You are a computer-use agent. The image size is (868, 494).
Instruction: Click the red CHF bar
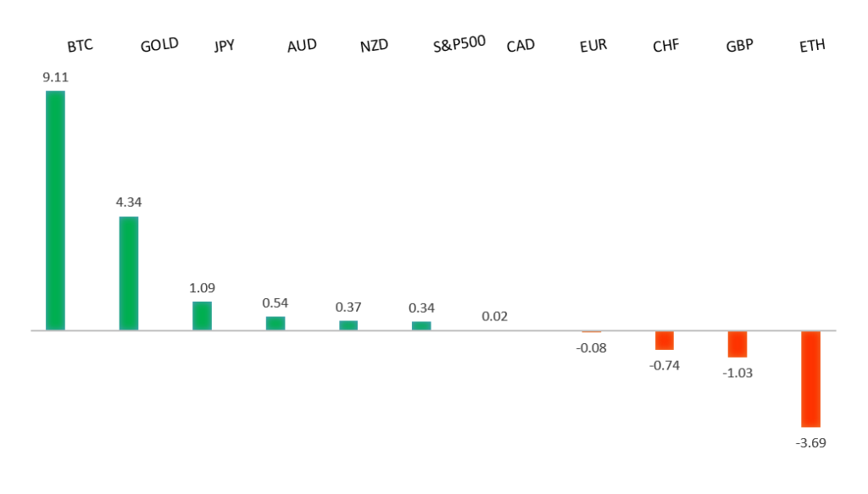[x=665, y=340]
